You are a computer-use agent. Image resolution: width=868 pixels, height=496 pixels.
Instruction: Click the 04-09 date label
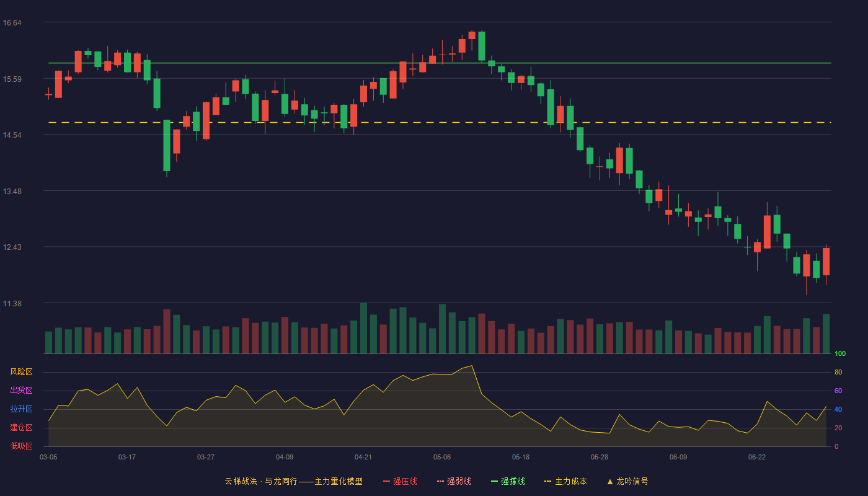[x=285, y=457]
